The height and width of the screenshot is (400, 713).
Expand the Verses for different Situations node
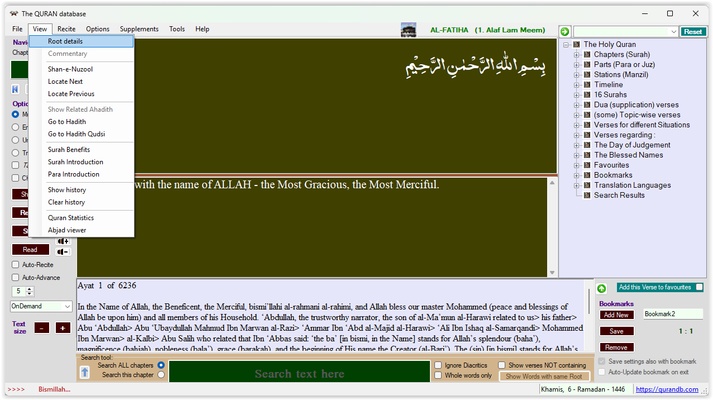coord(577,125)
